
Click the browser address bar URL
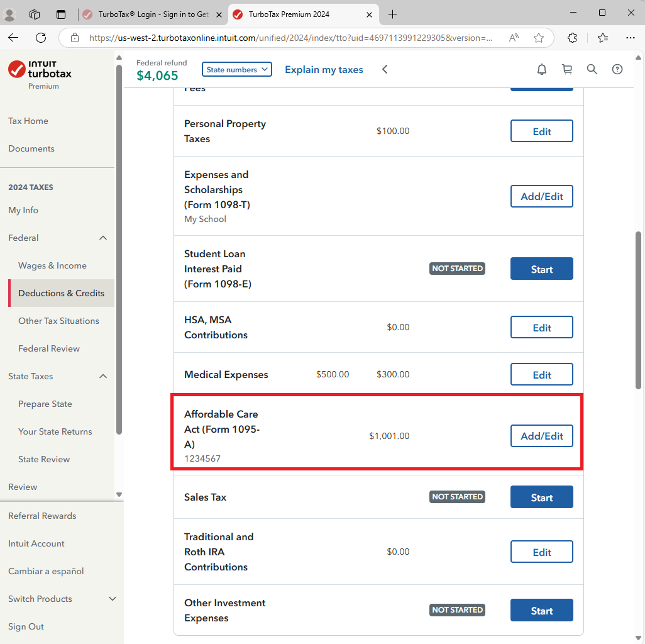(290, 38)
